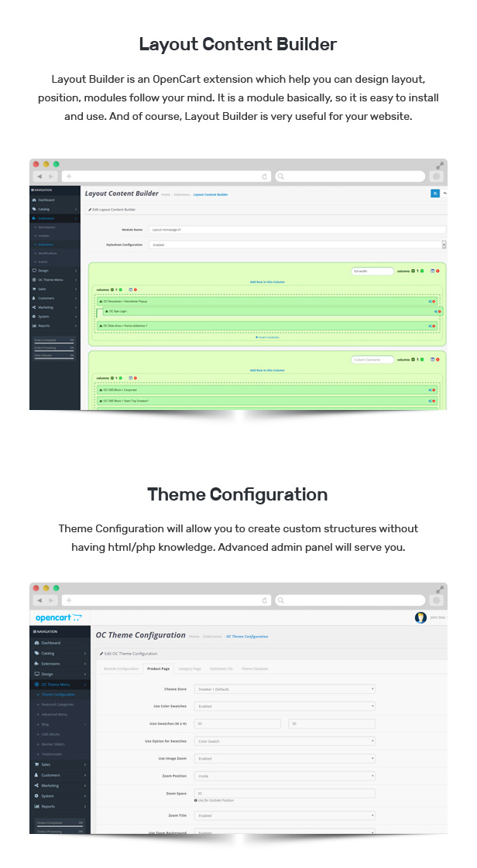Viewport: 477px width, 868px height.
Task: Open the John Doe user avatar
Action: click(x=420, y=617)
